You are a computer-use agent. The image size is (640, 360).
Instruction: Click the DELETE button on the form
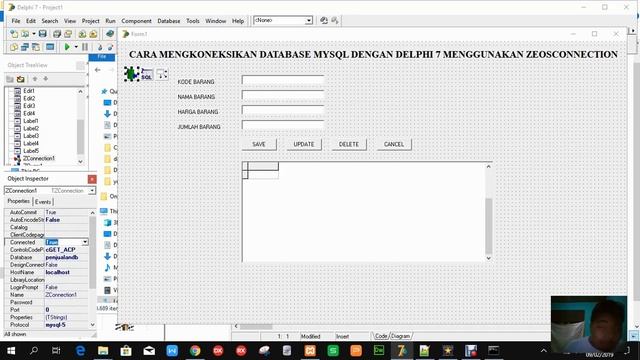coord(349,144)
